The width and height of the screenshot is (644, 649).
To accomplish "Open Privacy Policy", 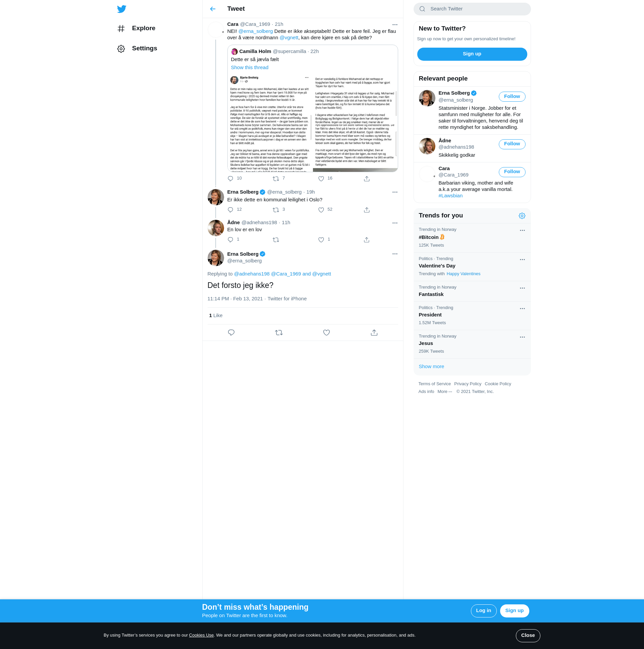I will [467, 384].
